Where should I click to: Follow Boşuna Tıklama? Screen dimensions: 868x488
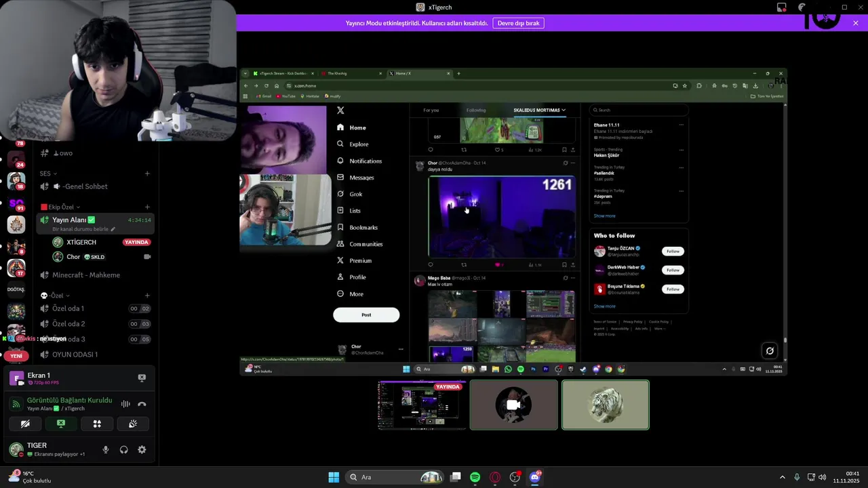(673, 289)
